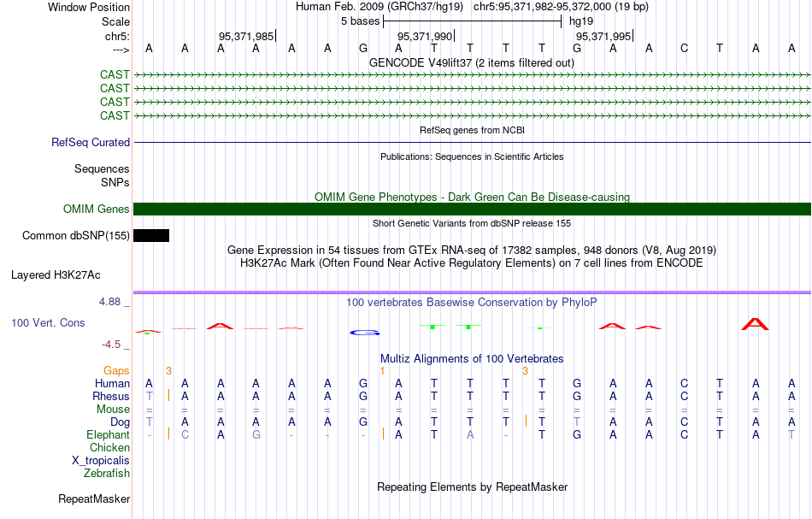
Task: Click the Common dbSNP(155) label
Action: tap(75, 236)
